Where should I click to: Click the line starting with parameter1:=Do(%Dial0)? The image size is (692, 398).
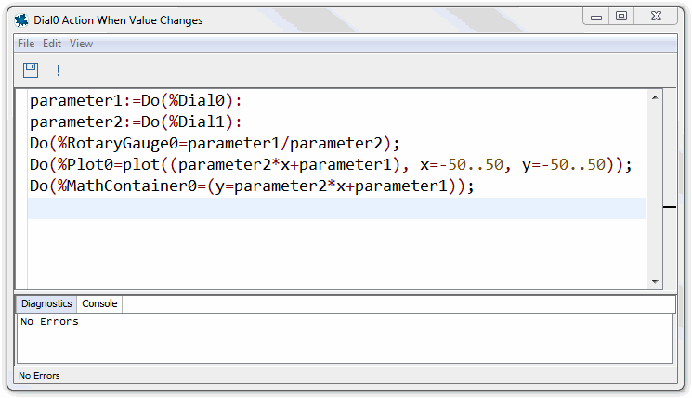point(136,101)
